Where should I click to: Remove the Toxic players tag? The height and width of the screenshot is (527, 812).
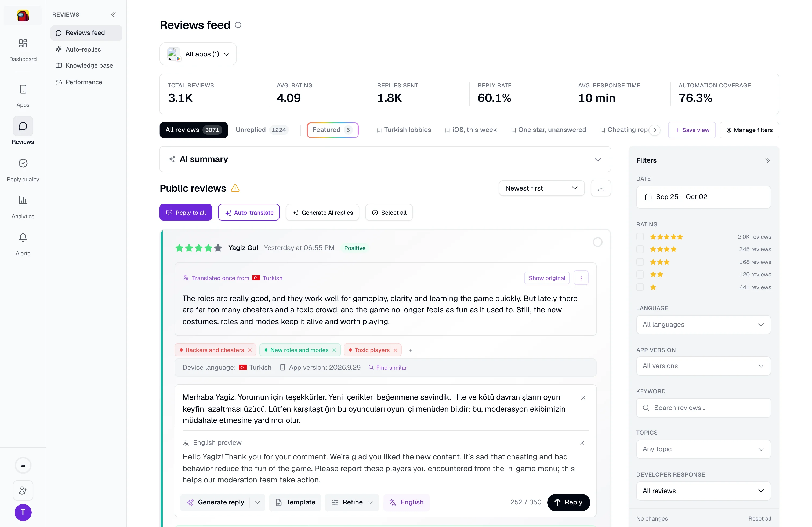396,350
